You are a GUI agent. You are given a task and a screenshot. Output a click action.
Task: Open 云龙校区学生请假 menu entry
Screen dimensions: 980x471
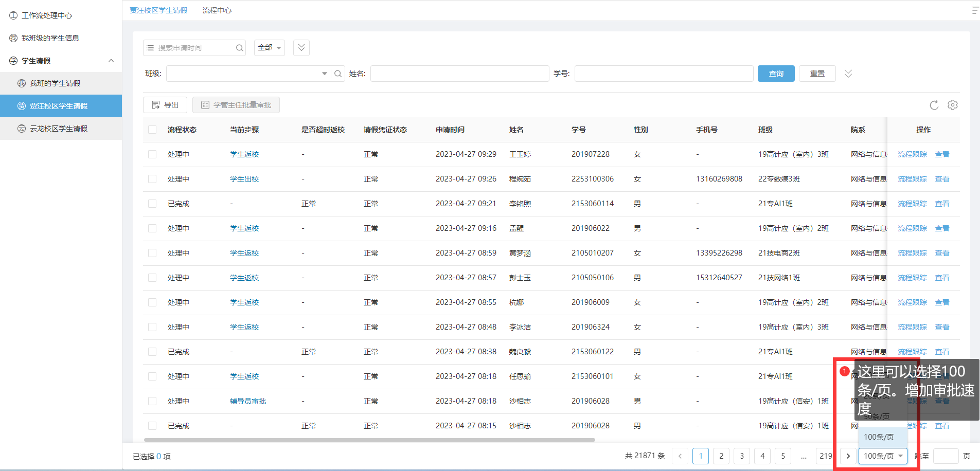tap(61, 129)
